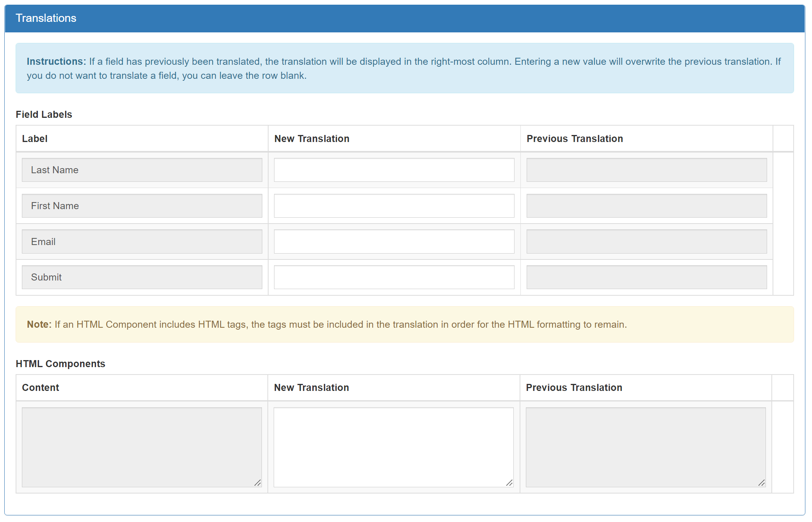Click the HTML Components New Translation textarea
This screenshot has width=812, height=522.
point(394,447)
